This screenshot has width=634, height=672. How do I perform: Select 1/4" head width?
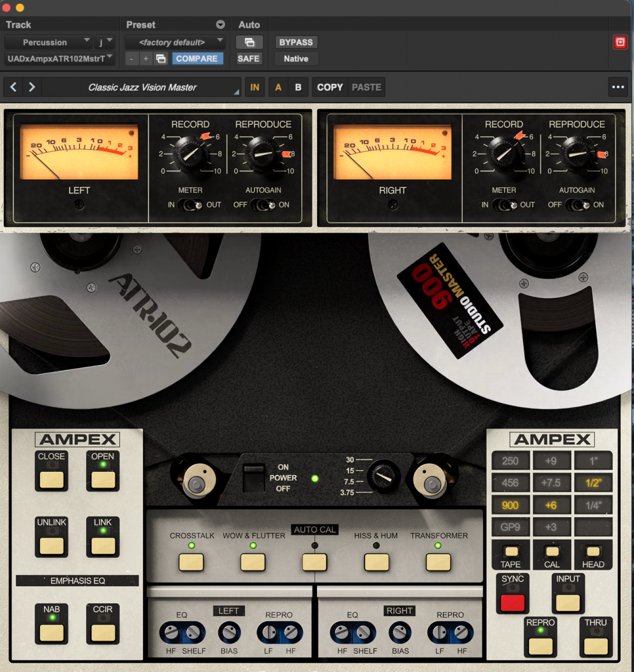(x=593, y=505)
